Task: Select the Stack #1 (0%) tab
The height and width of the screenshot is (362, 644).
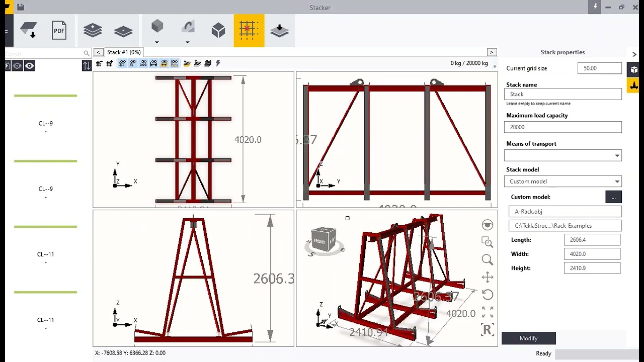Action: coord(124,52)
